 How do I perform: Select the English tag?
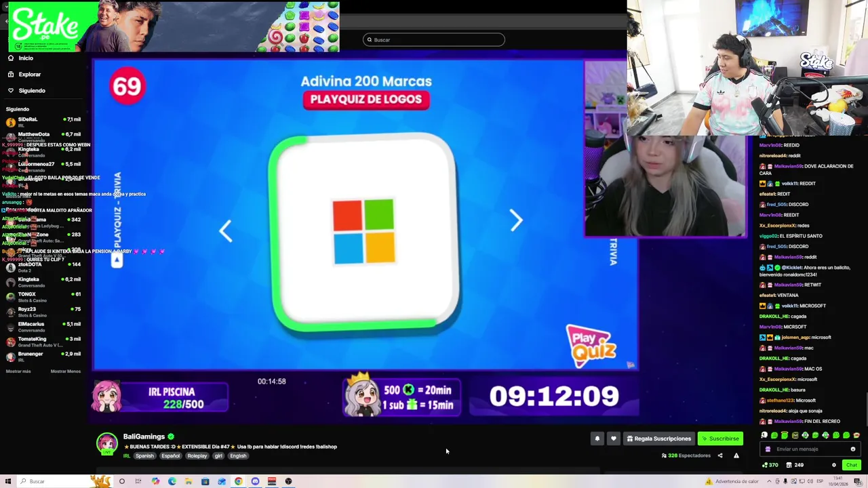238,456
